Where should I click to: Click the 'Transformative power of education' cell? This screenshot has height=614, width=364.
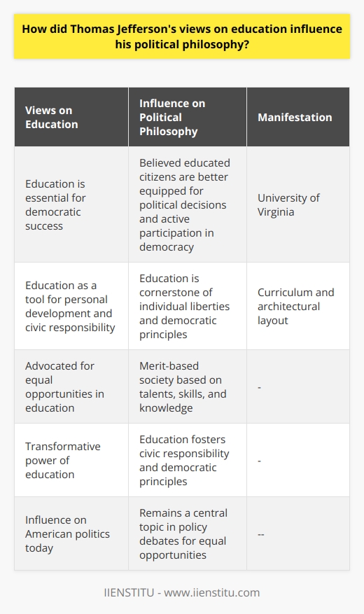(71, 460)
